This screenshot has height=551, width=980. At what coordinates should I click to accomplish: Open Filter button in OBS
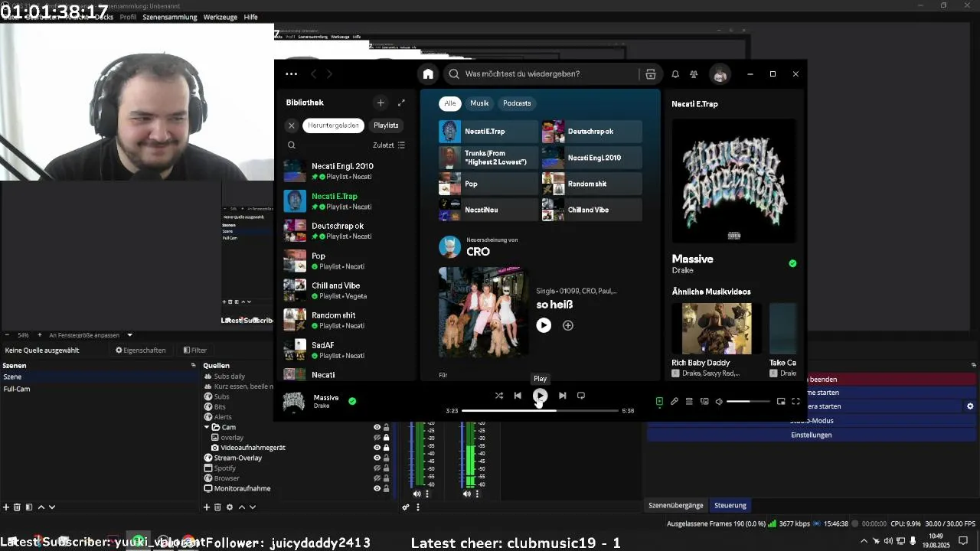[x=195, y=350]
